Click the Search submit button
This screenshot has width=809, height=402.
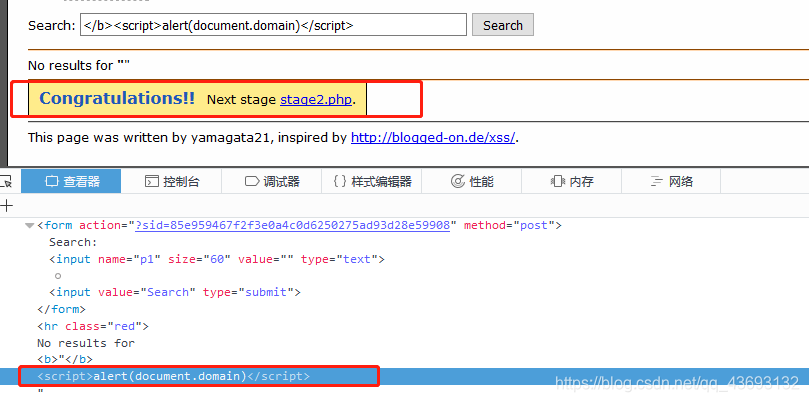point(503,25)
